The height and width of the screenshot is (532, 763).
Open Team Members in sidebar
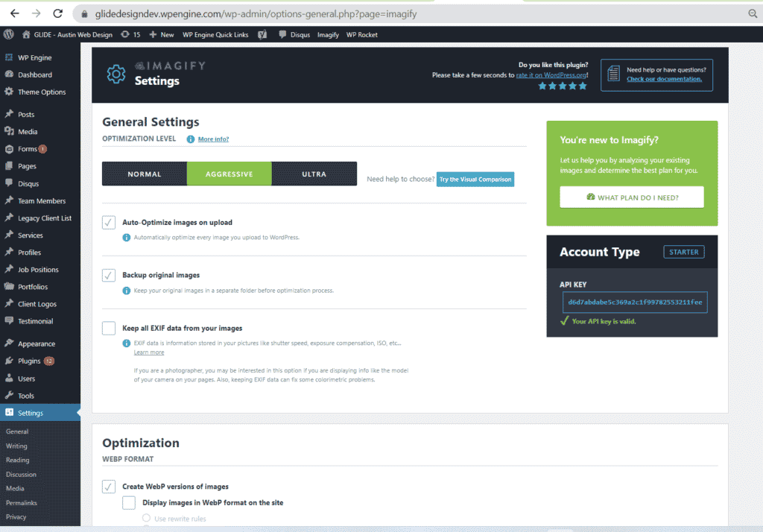pos(42,200)
